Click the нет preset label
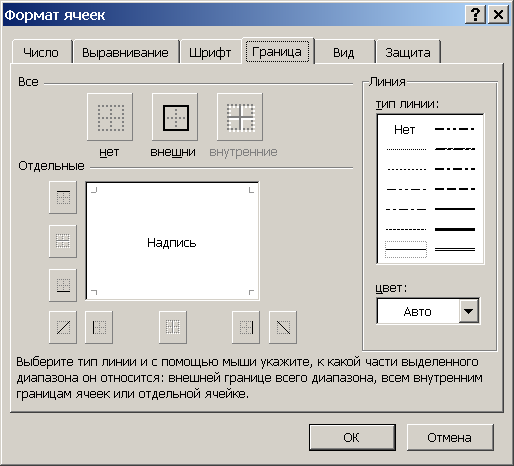This screenshot has height=466, width=514. (109, 152)
